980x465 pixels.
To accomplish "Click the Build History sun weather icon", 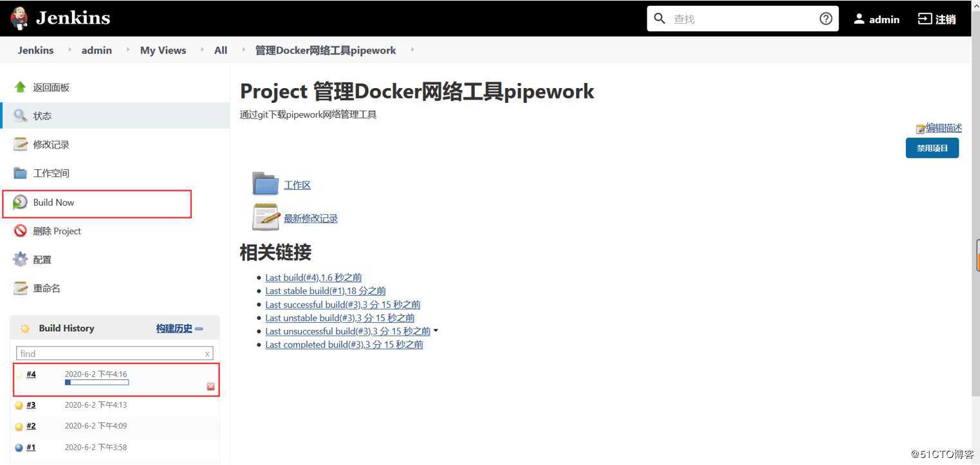I will coord(25,329).
